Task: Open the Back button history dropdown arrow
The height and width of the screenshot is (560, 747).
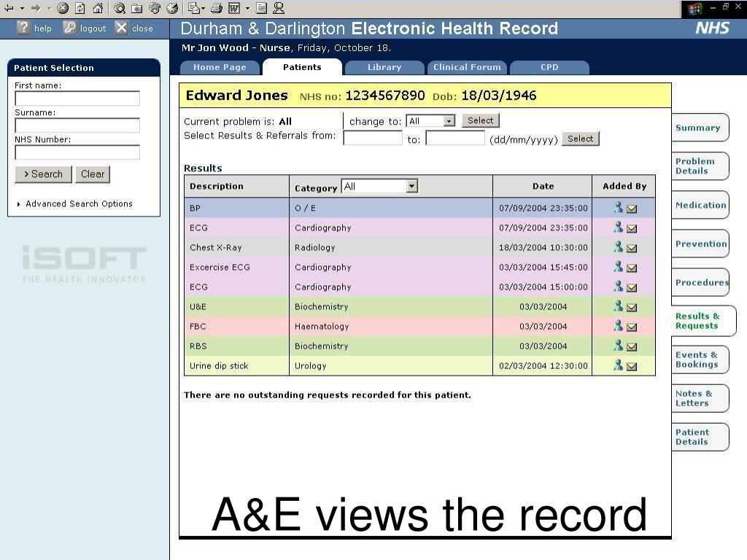Action: tap(23, 7)
